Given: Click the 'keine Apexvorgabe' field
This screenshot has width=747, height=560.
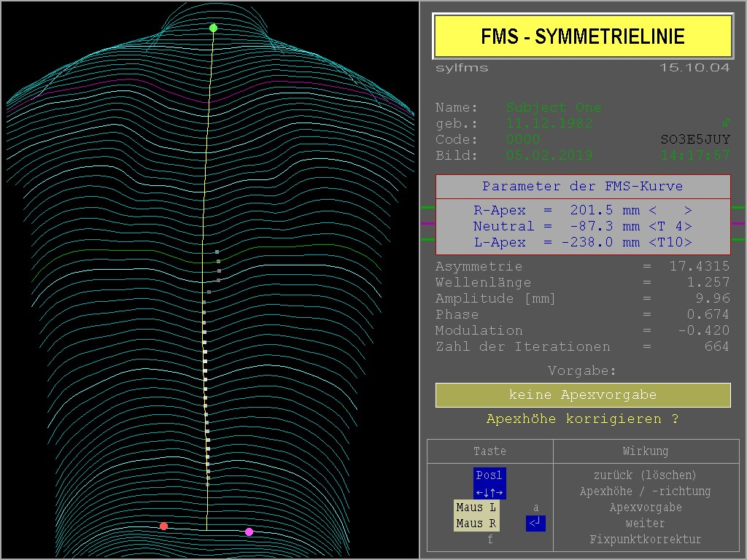Looking at the screenshot, I should 583,395.
